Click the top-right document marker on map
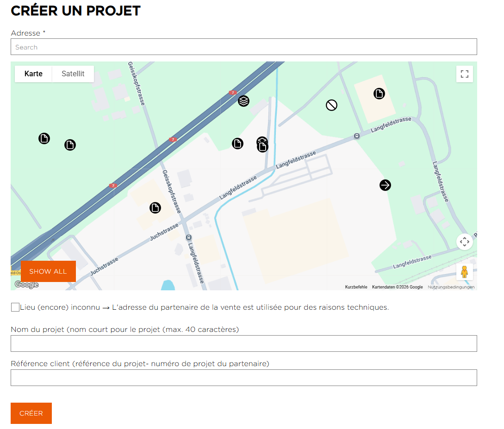This screenshot has height=429, width=504. [x=379, y=94]
